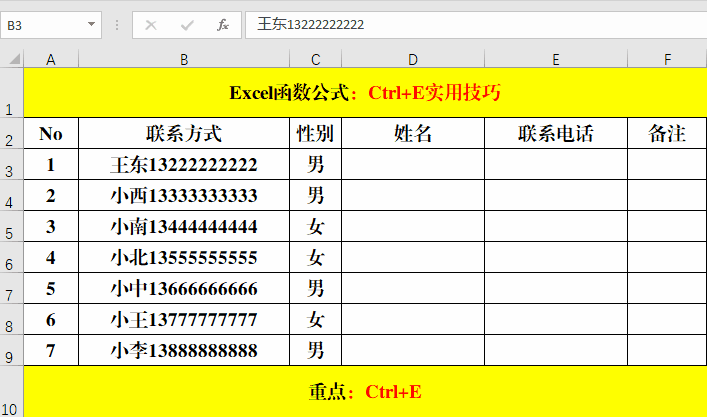Select column B header
Viewport: 707px width, 417px height.
click(x=184, y=59)
